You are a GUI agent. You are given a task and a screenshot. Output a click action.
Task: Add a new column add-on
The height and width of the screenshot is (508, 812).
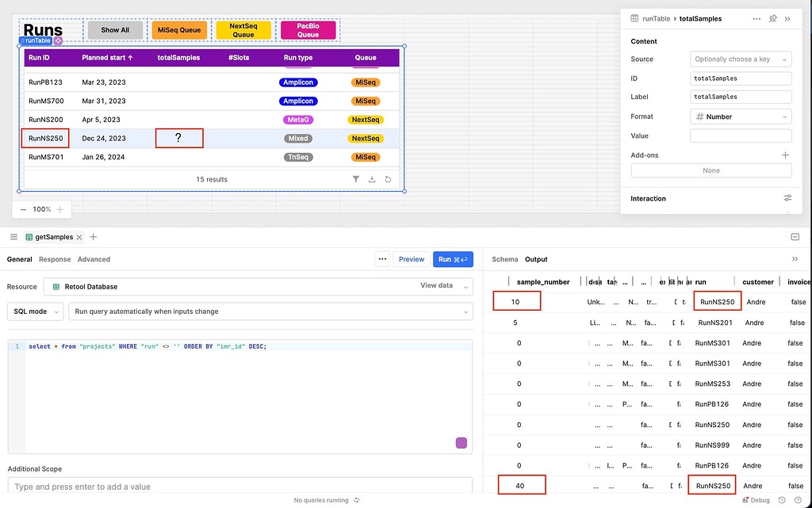click(x=785, y=155)
